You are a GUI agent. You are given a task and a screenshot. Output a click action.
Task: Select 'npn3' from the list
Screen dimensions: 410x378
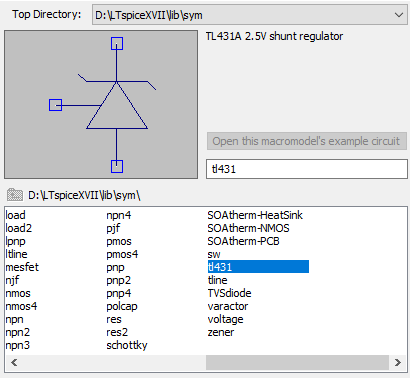(18, 345)
